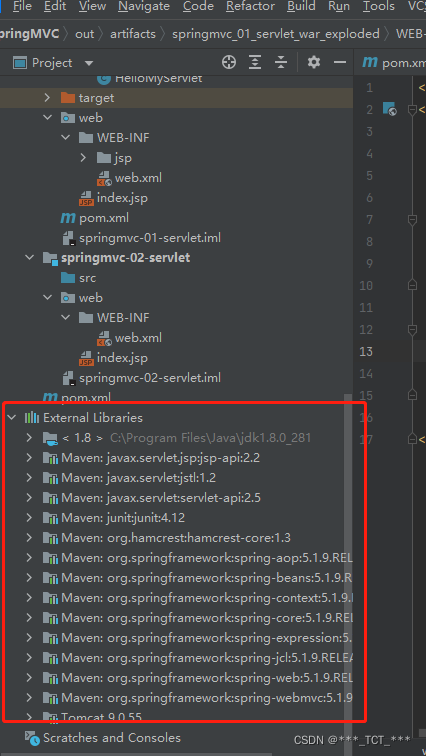Collapse the WEB-INF folder containing jsp
This screenshot has height=756, width=426.
(66, 138)
